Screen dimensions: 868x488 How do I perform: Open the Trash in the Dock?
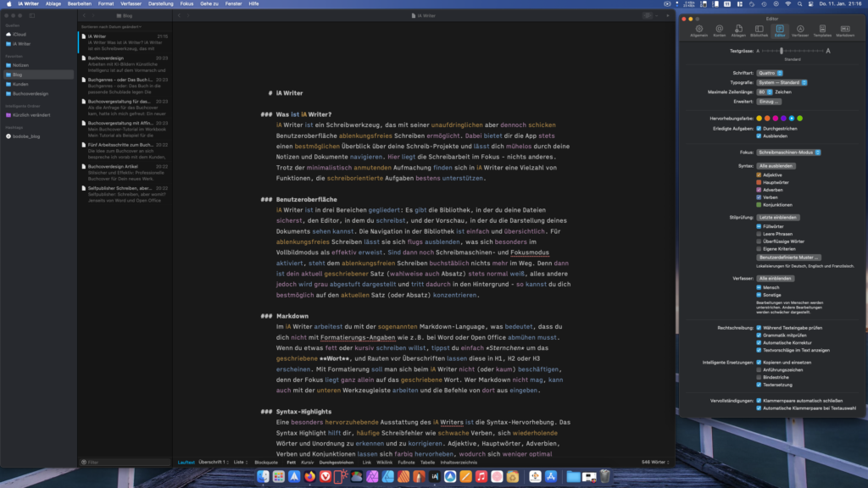(x=605, y=476)
